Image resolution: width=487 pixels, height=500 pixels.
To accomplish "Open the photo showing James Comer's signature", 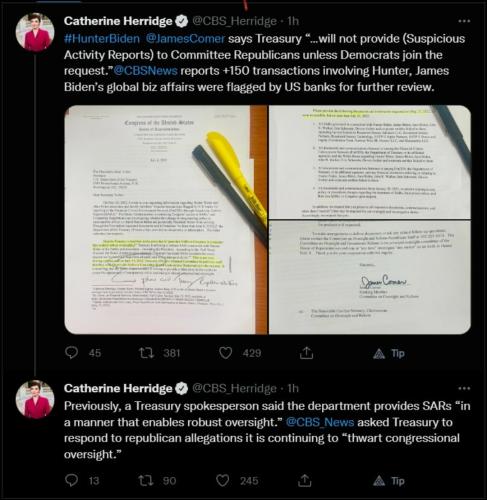I will pyautogui.click(x=370, y=278).
